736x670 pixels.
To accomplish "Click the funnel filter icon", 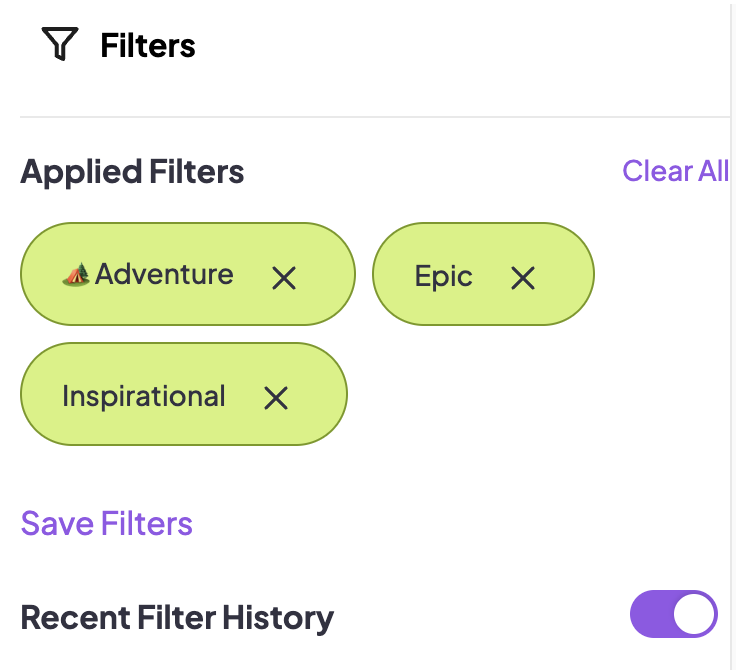I will pyautogui.click(x=60, y=45).
